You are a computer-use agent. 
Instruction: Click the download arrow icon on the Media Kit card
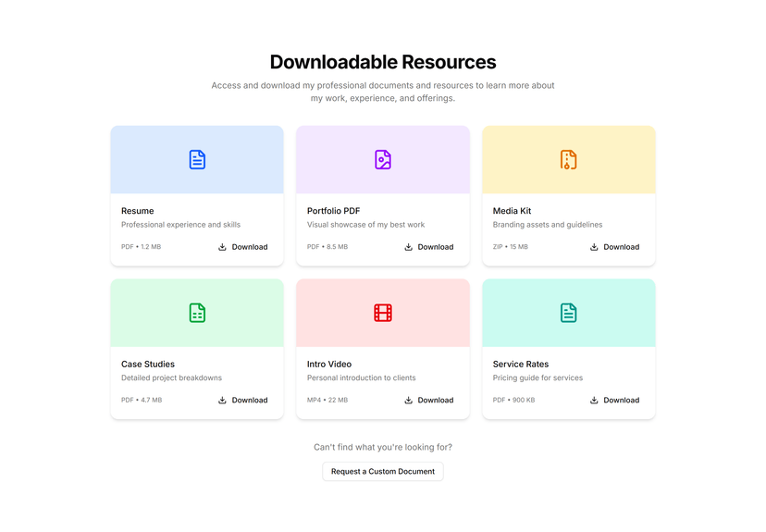click(x=594, y=247)
